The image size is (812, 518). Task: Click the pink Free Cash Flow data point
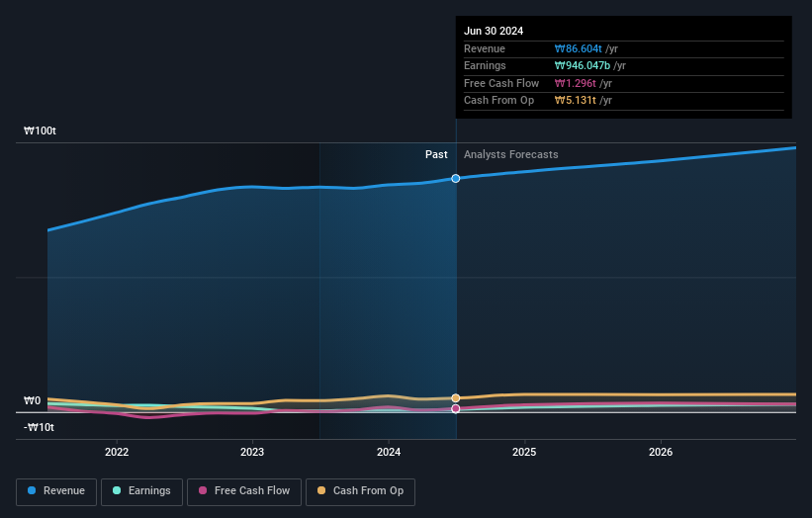click(x=456, y=409)
